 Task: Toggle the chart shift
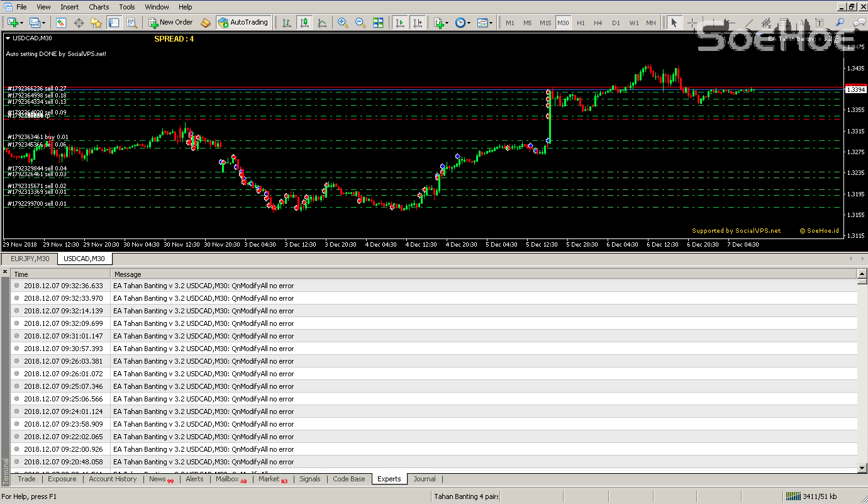418,22
